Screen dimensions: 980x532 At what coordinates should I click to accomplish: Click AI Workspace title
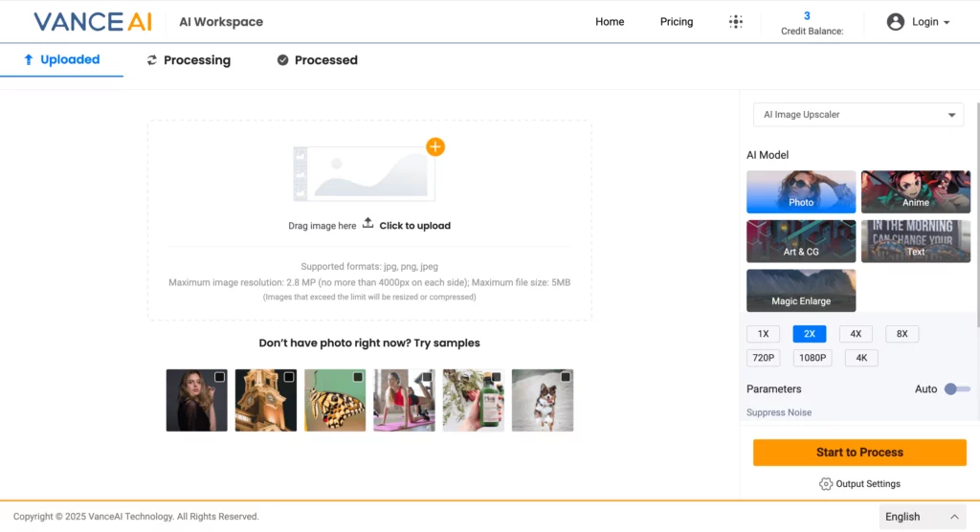pos(221,22)
